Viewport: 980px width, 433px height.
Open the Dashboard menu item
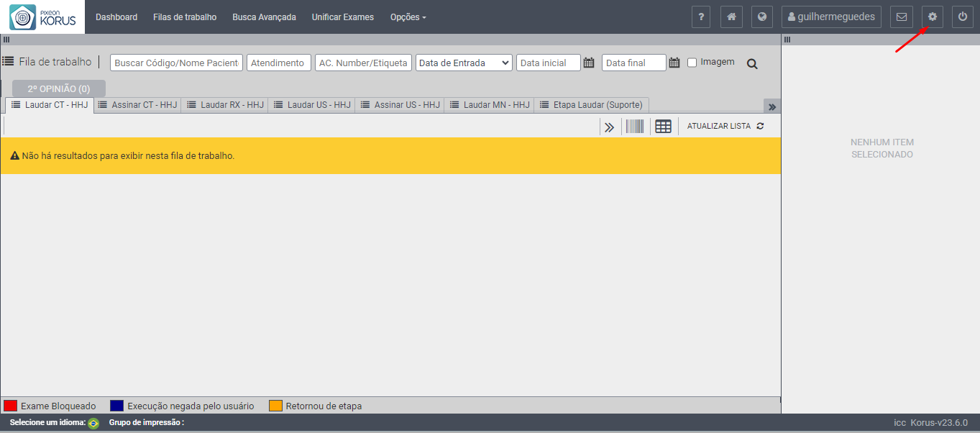116,17
